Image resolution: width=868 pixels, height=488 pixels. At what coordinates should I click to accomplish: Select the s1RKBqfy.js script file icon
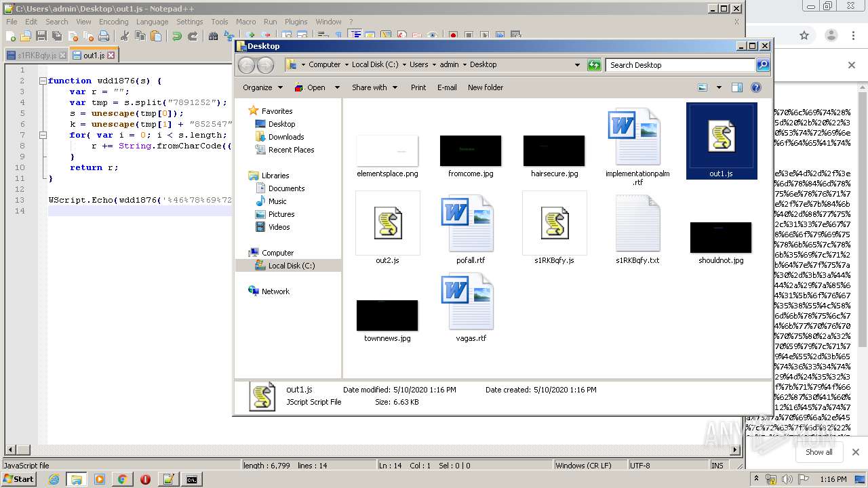tap(555, 223)
